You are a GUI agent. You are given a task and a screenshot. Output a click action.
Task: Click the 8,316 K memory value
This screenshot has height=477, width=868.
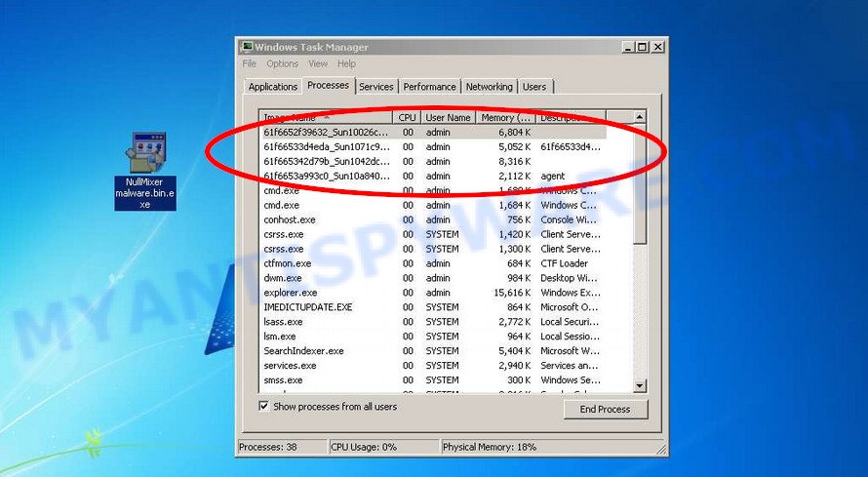[515, 162]
